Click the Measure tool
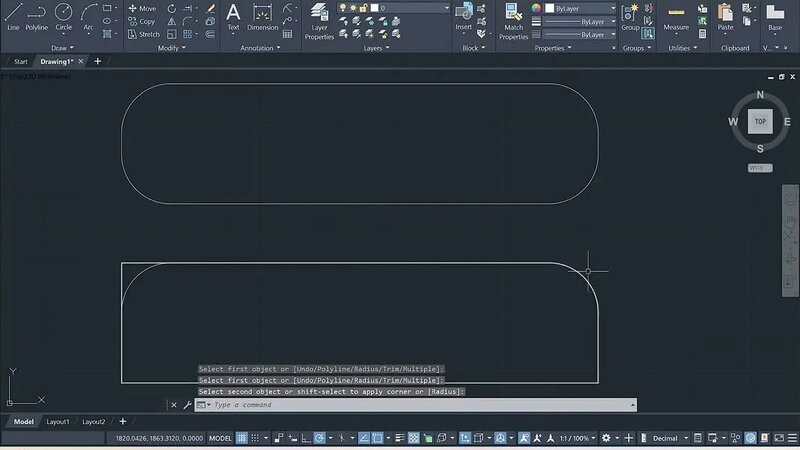 (x=676, y=16)
